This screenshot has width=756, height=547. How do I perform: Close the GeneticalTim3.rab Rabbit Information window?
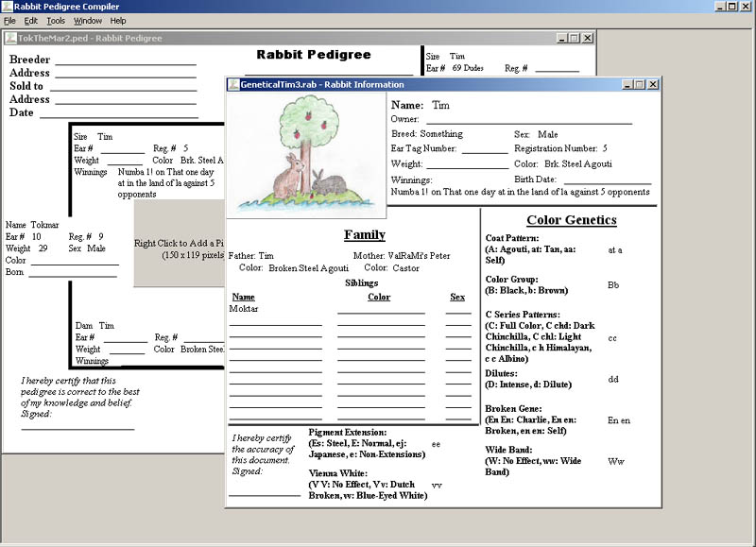pos(652,84)
